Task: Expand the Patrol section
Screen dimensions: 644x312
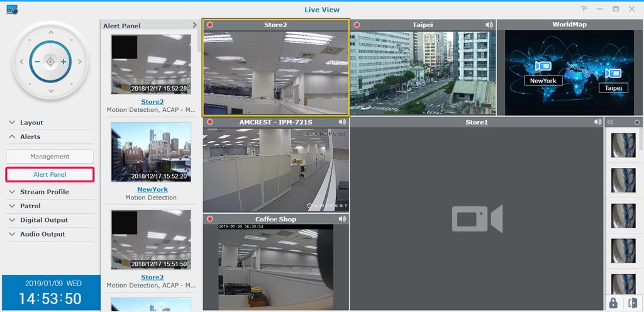Action: pyautogui.click(x=50, y=206)
